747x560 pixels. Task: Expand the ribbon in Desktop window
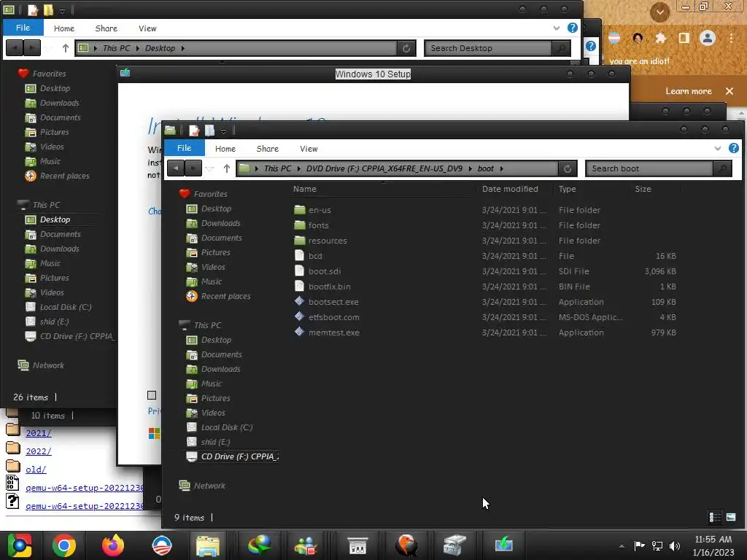(x=557, y=28)
